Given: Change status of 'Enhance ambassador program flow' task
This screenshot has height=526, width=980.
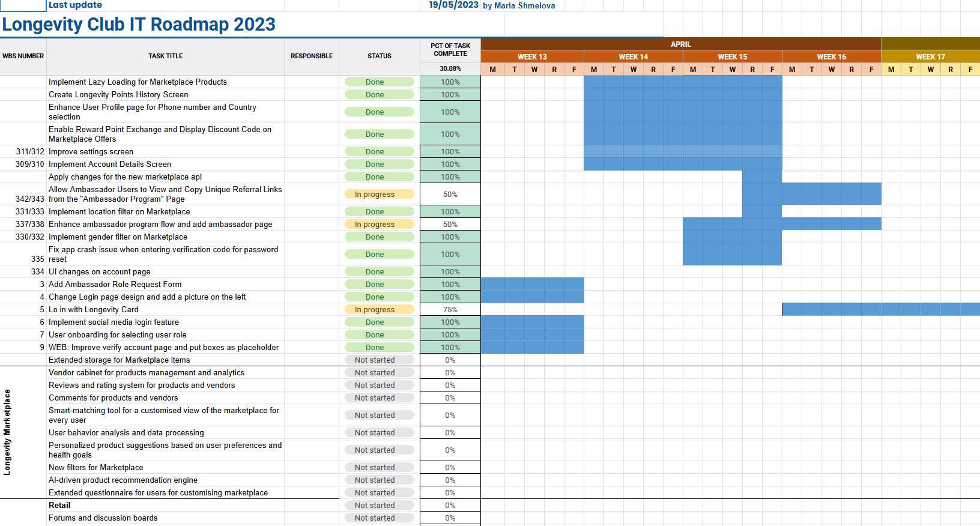Looking at the screenshot, I should tap(379, 225).
